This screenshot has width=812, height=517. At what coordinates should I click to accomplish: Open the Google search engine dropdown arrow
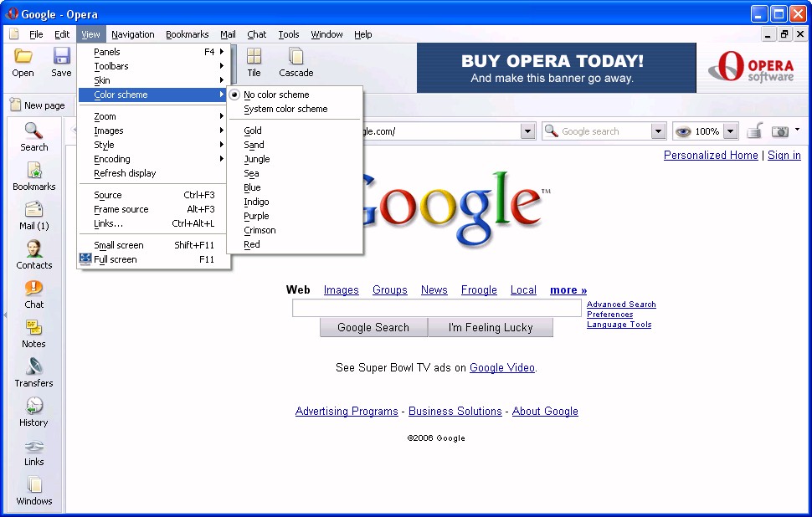click(658, 131)
